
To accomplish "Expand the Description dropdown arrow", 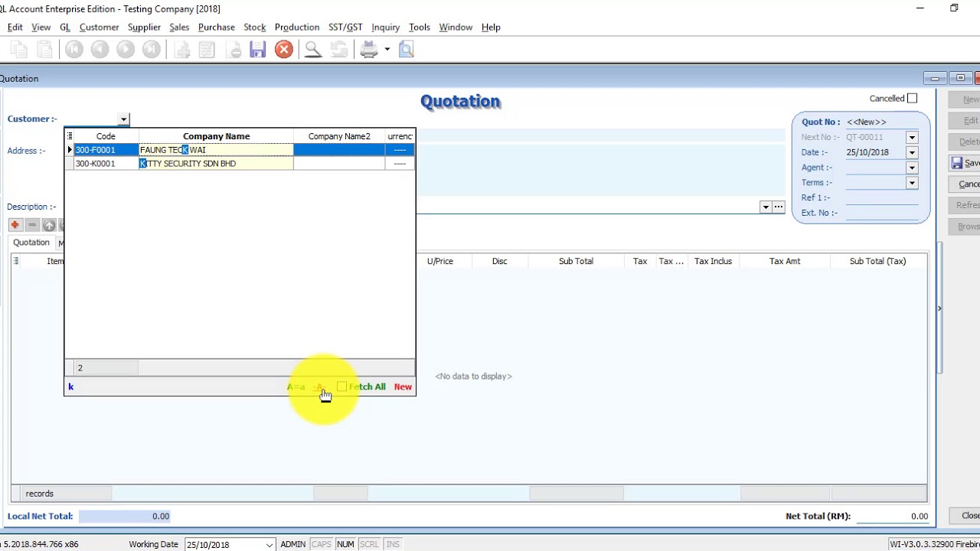I will click(x=765, y=207).
